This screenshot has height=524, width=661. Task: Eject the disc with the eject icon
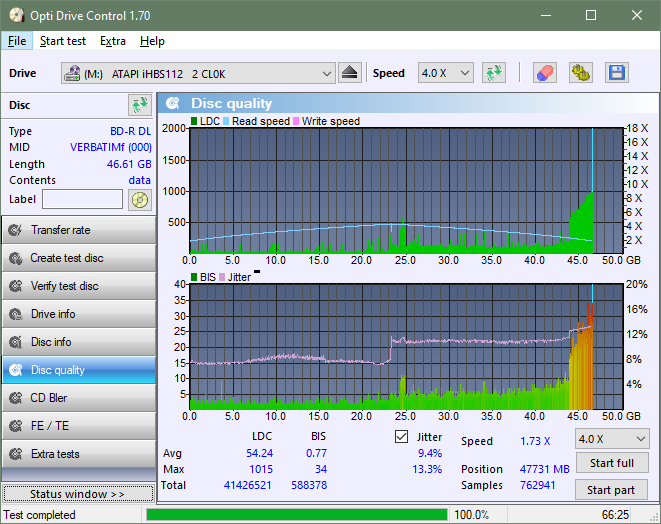349,73
